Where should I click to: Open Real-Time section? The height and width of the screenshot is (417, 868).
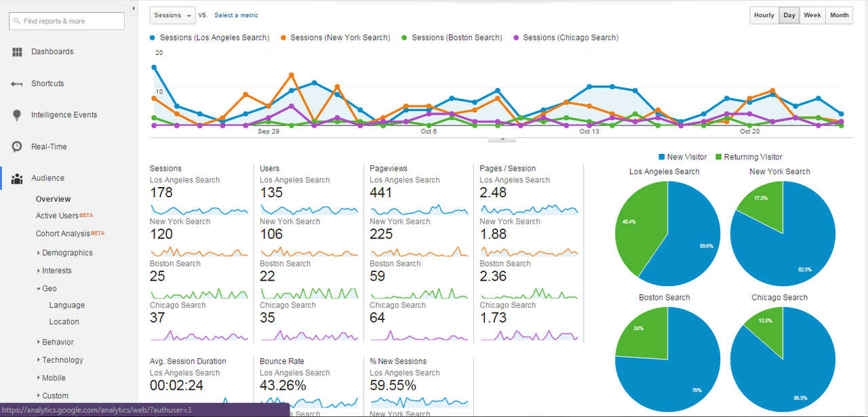pos(49,146)
